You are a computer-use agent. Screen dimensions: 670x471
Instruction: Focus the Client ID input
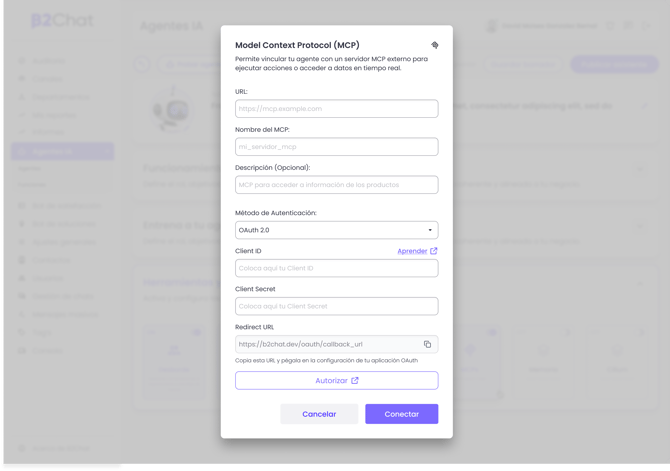[336, 268]
